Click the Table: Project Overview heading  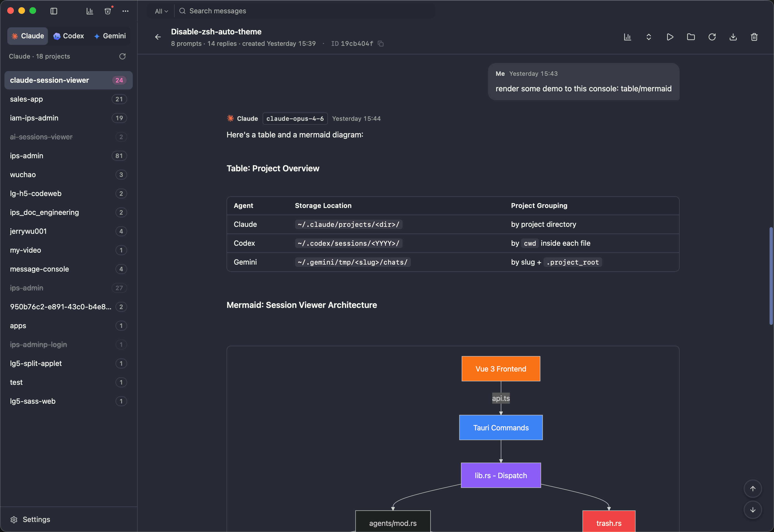273,169
